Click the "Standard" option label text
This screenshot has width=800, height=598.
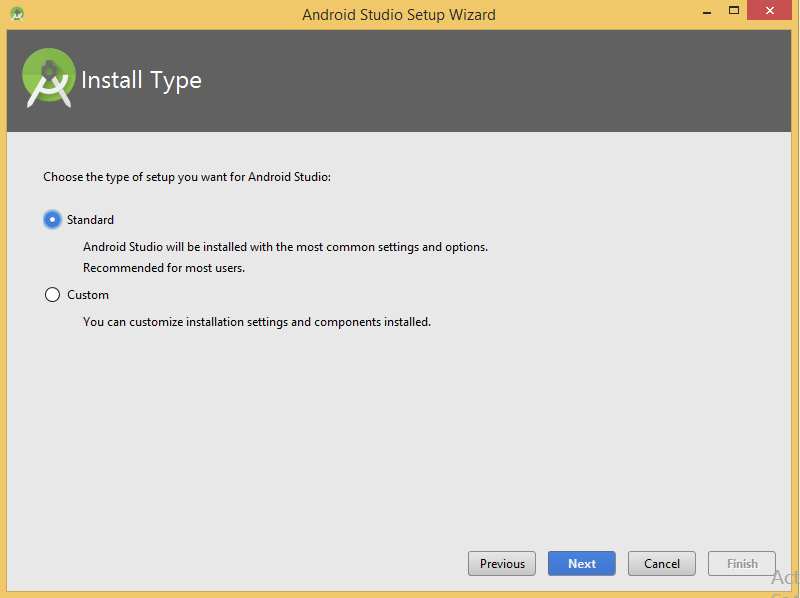[x=90, y=220]
